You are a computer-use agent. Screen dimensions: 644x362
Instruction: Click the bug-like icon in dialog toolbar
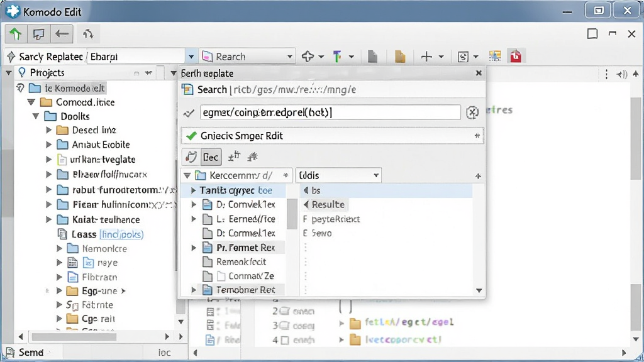tap(253, 156)
